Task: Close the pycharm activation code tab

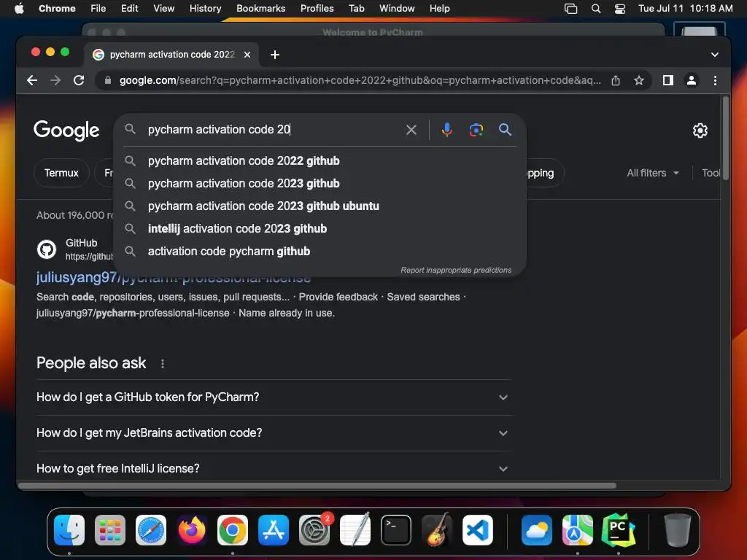Action: tap(247, 55)
